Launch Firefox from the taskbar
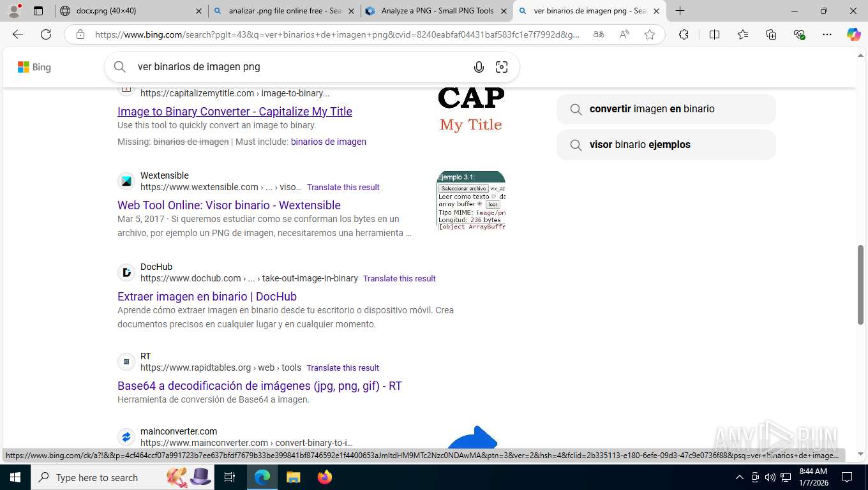This screenshot has width=868, height=490. 325,477
